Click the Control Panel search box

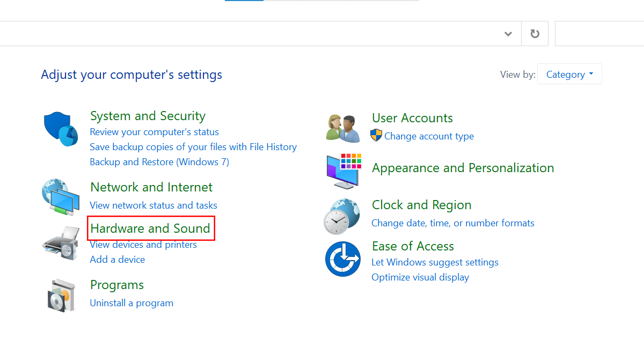coord(599,34)
